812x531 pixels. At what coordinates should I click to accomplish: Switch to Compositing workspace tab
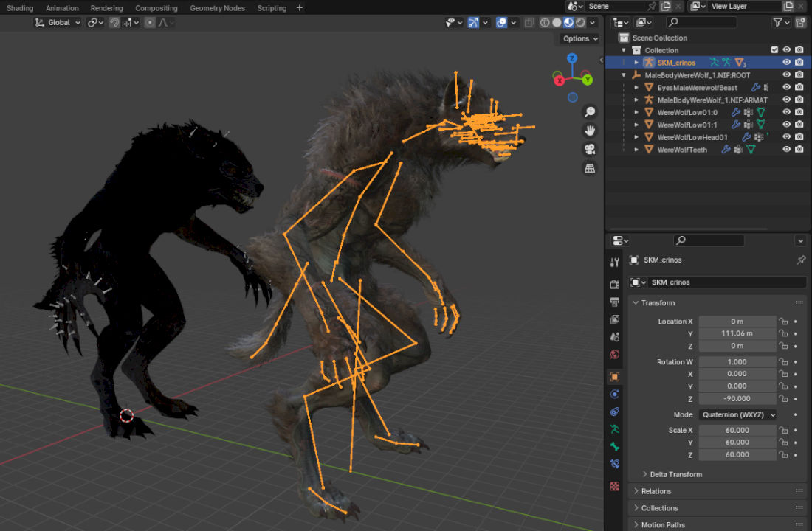coord(156,8)
